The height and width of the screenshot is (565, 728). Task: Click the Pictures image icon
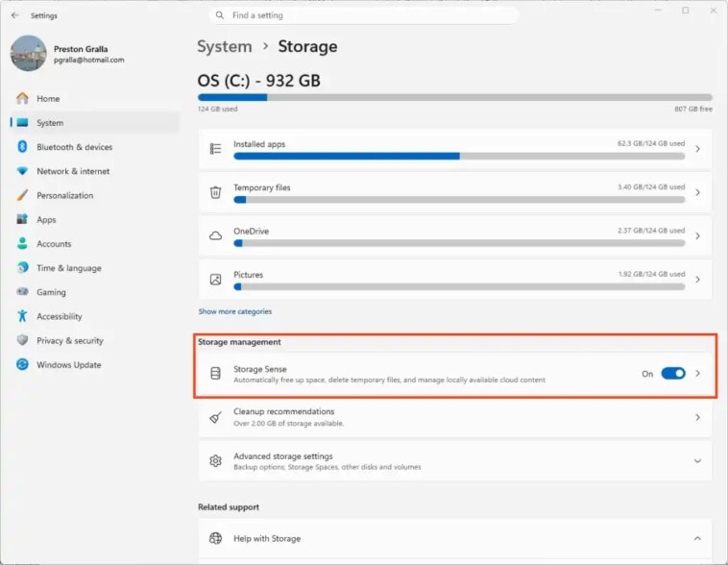(x=215, y=280)
